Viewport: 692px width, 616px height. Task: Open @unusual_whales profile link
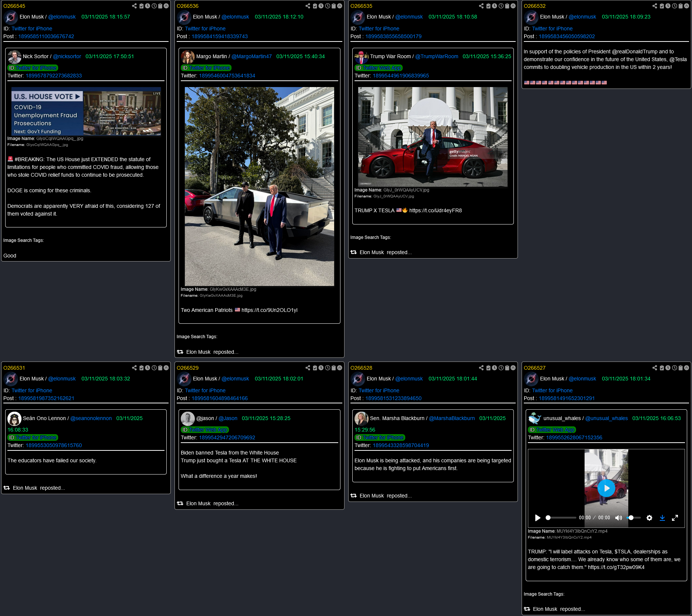[606, 418]
